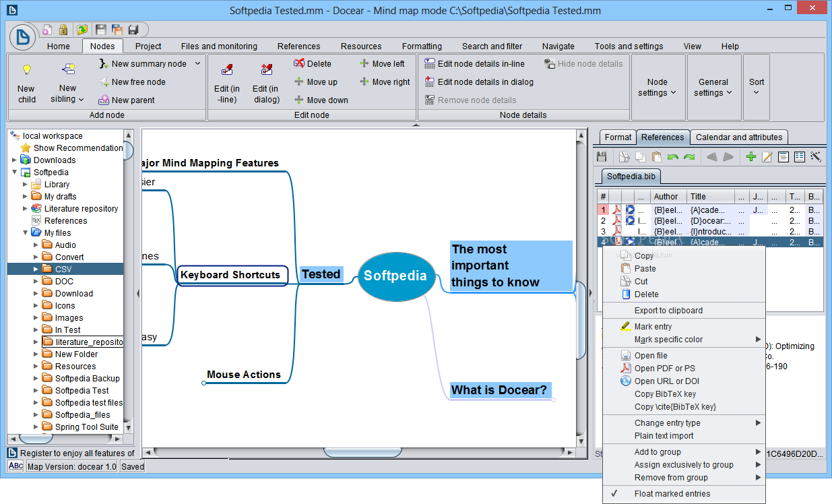Click the gray save icon in quick toolbar
This screenshot has height=504, width=832.
(101, 30)
